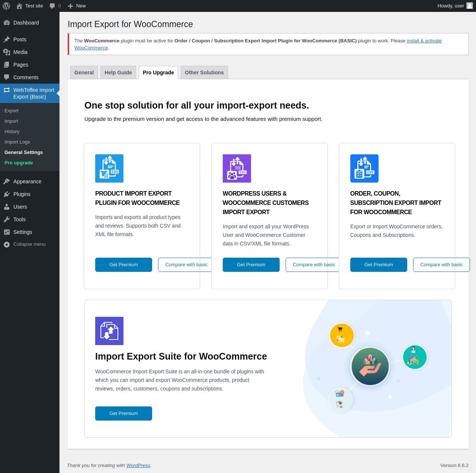Click the Order Coupon Subscription plugin icon

pos(364,168)
